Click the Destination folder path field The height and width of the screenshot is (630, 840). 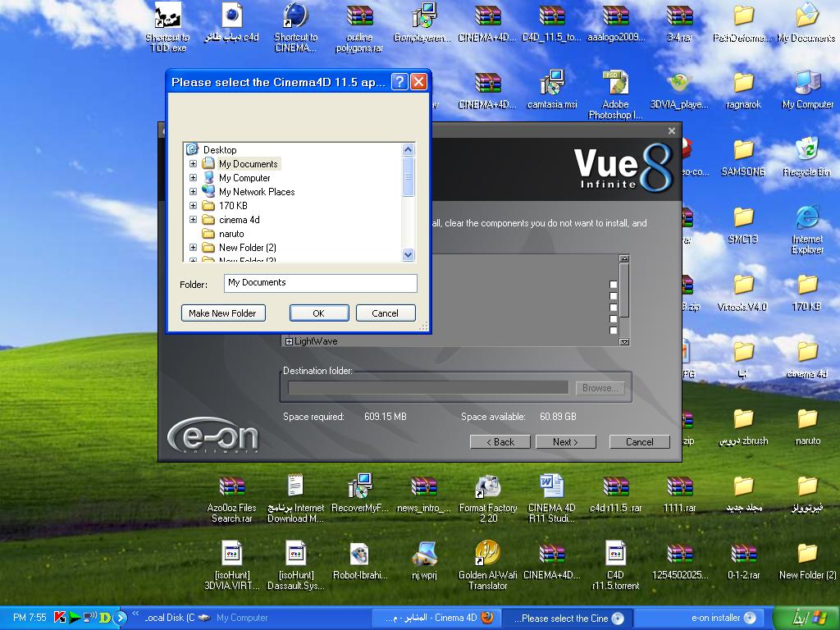pyautogui.click(x=428, y=387)
